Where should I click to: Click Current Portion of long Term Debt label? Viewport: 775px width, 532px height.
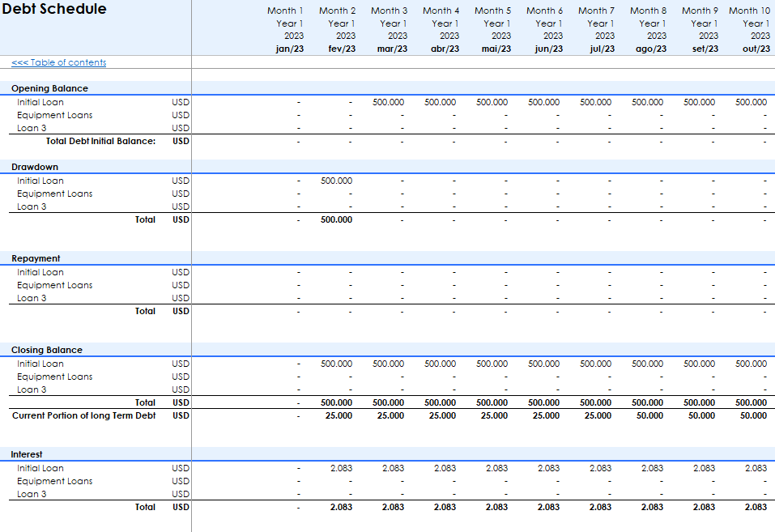pos(83,415)
